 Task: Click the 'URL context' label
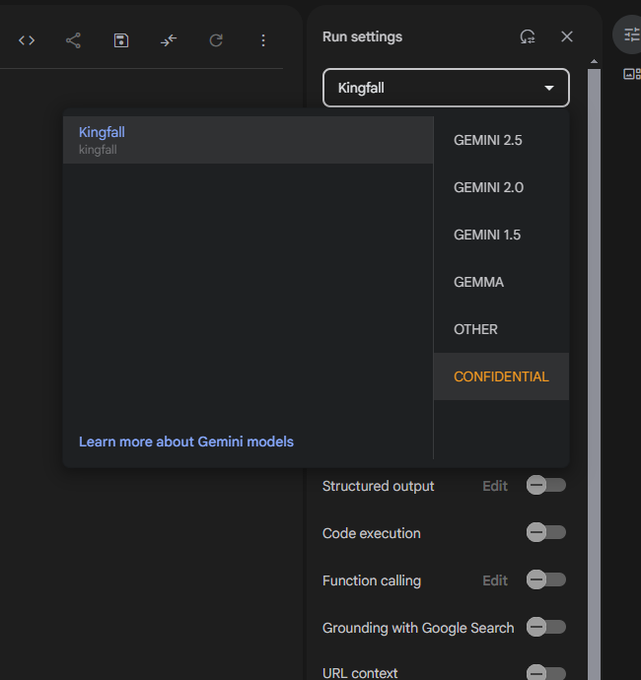point(360,673)
